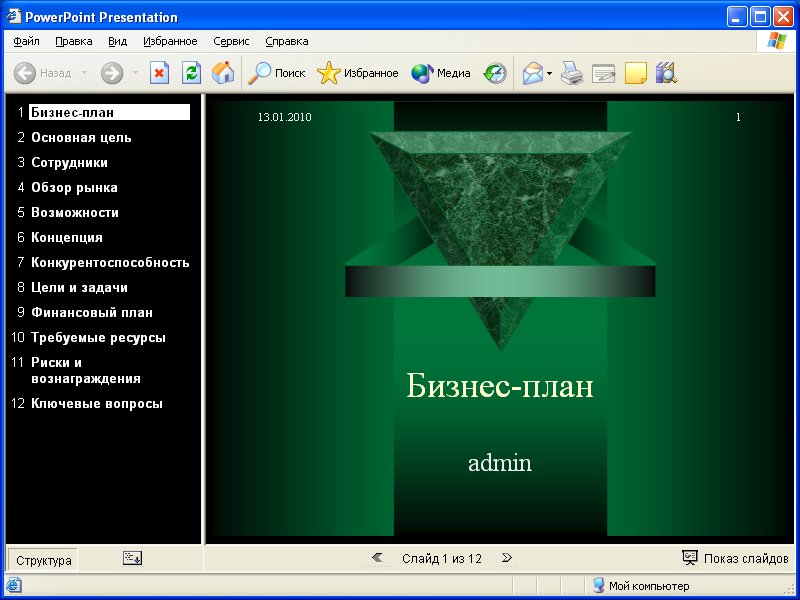The height and width of the screenshot is (600, 800).
Task: Click the admin subtitle on slide
Action: click(x=500, y=462)
